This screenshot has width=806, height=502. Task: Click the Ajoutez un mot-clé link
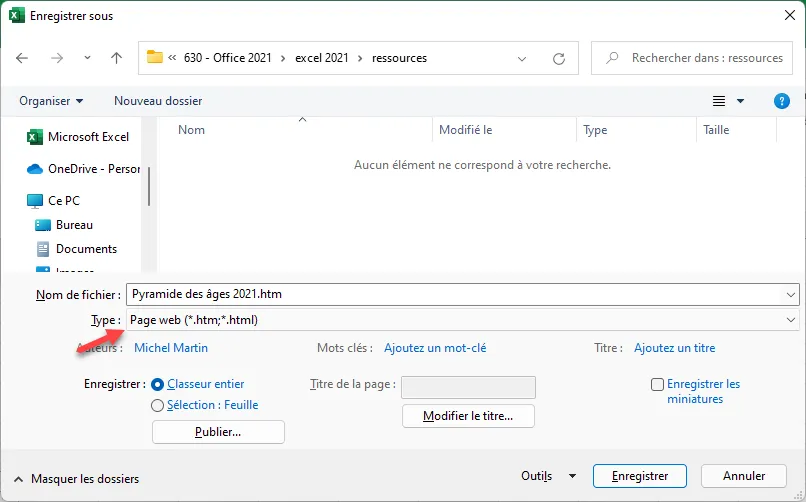(435, 348)
